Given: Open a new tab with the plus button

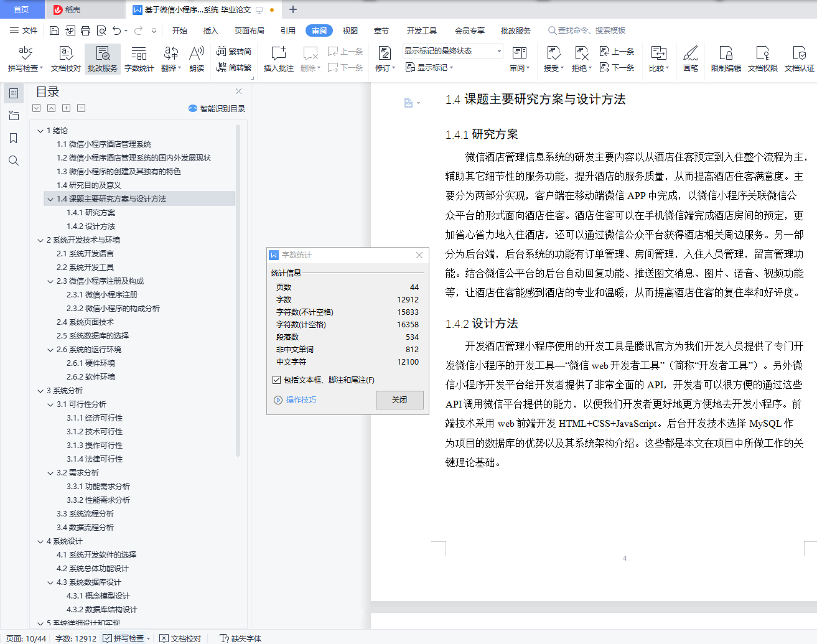Looking at the screenshot, I should tap(293, 9).
